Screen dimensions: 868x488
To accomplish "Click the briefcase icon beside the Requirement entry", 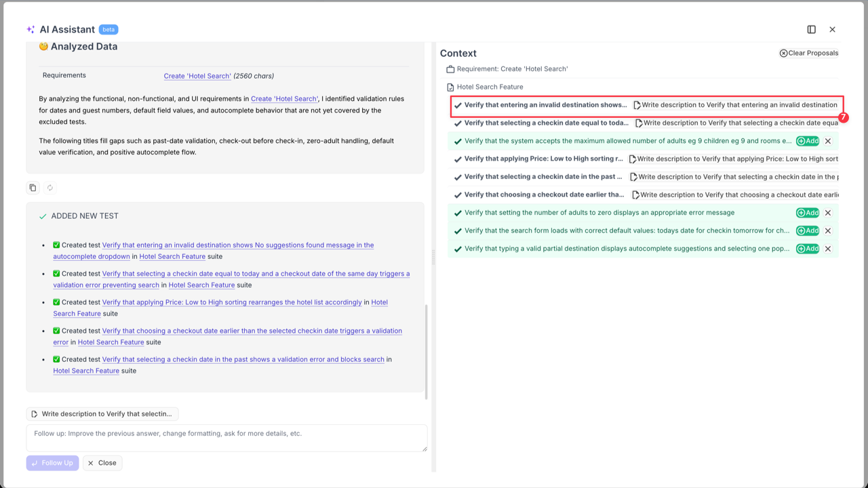I will click(450, 68).
